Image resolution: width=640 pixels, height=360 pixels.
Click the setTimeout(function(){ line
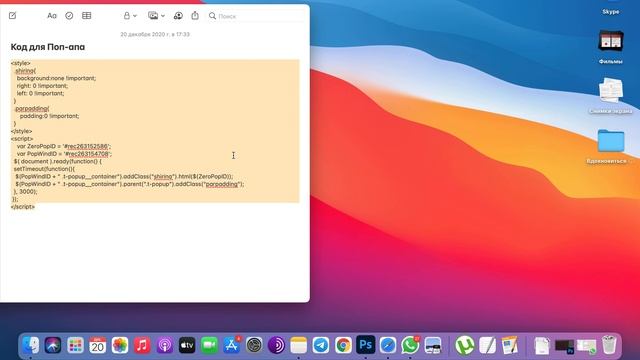pos(44,169)
